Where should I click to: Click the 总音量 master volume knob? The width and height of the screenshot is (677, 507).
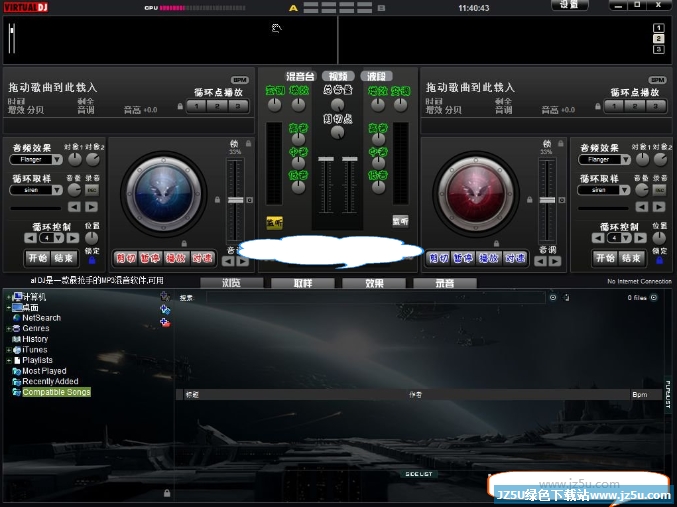[338, 104]
